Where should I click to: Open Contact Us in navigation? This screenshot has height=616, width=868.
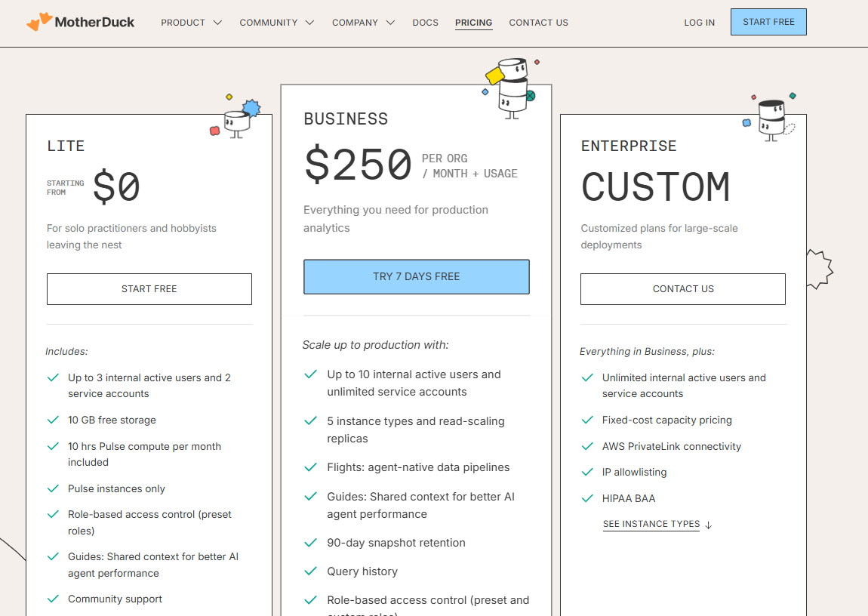coord(539,23)
